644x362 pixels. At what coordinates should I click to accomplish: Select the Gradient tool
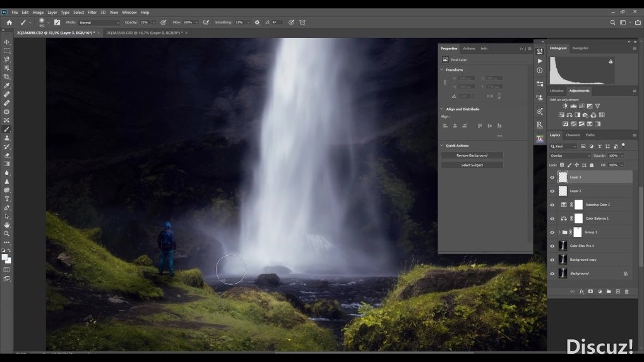click(x=6, y=164)
